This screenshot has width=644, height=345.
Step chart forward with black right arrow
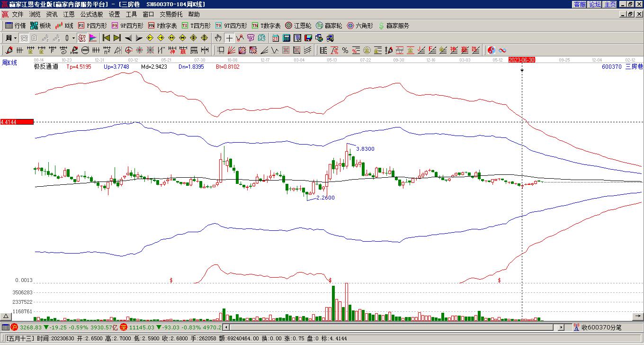point(138,38)
